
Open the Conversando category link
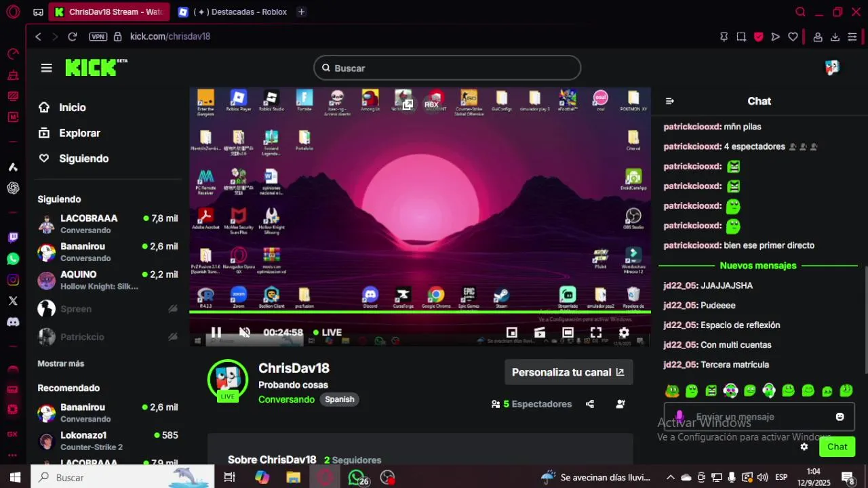pyautogui.click(x=286, y=399)
